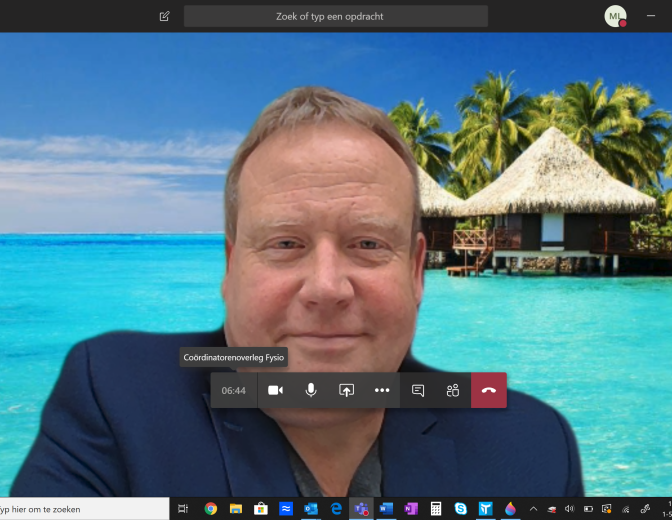Click the 06:44 call timer

pyautogui.click(x=234, y=391)
